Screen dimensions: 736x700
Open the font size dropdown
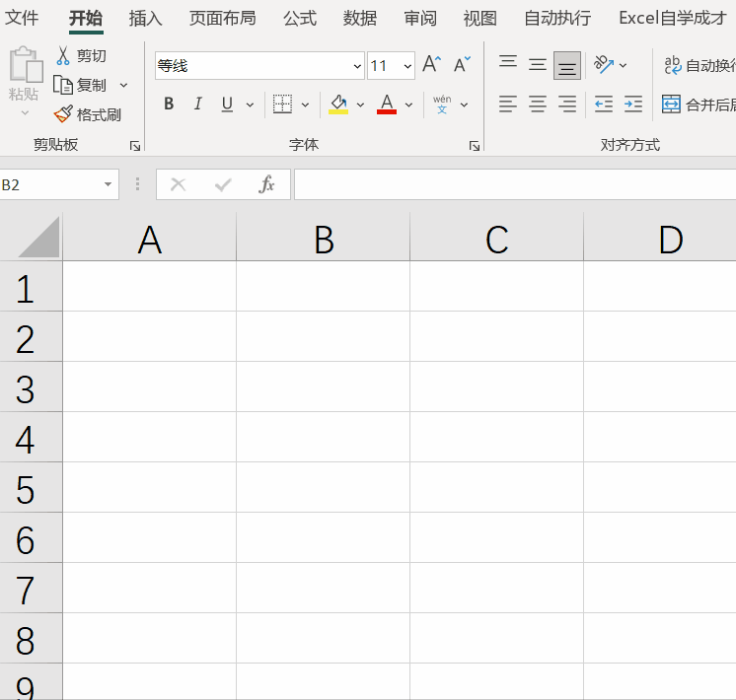(407, 66)
